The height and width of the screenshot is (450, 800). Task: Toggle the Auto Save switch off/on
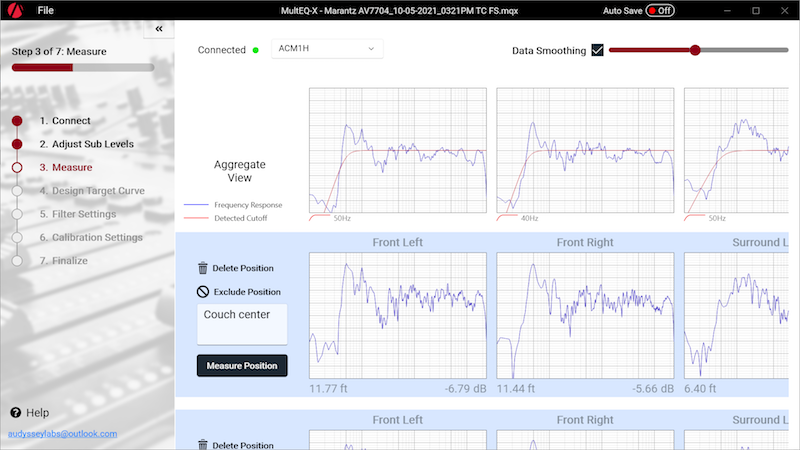coord(660,10)
